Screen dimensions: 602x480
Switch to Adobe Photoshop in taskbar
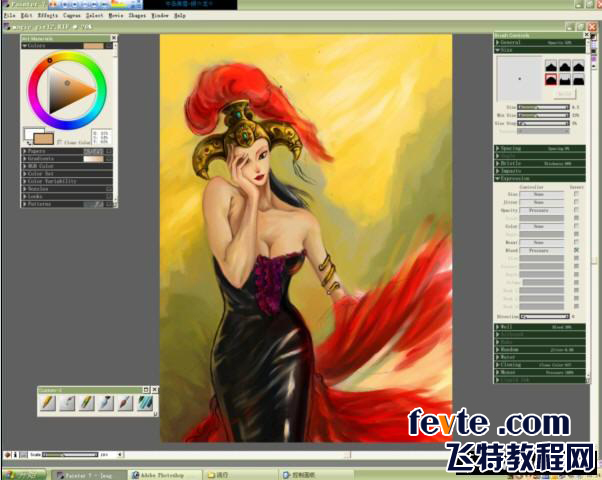165,475
